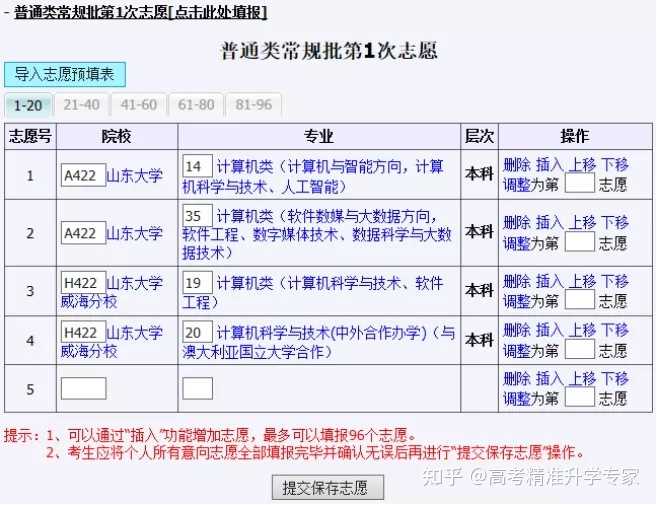Click 下移 for choice 4

click(615, 330)
